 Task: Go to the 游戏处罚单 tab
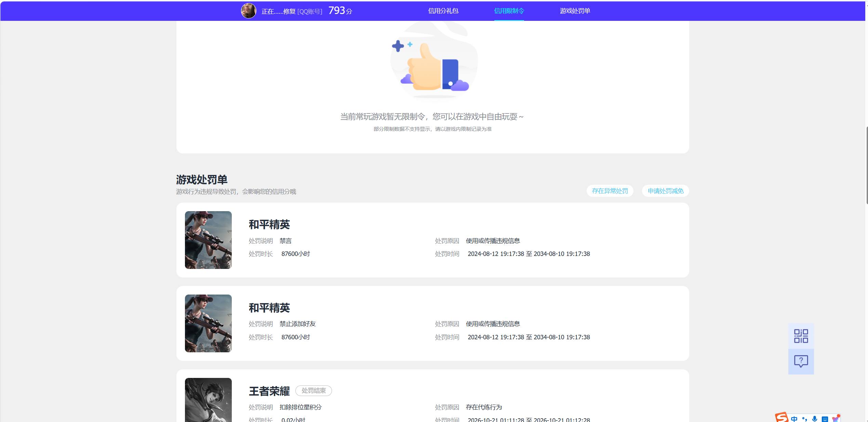pyautogui.click(x=575, y=11)
